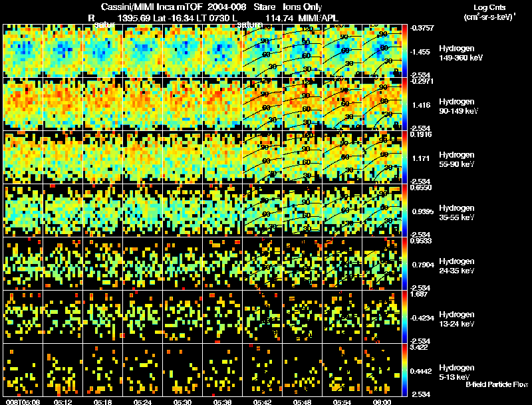Select the Hydrogen 13-24 keV row label
The height and width of the screenshot is (405, 532).
(x=457, y=319)
